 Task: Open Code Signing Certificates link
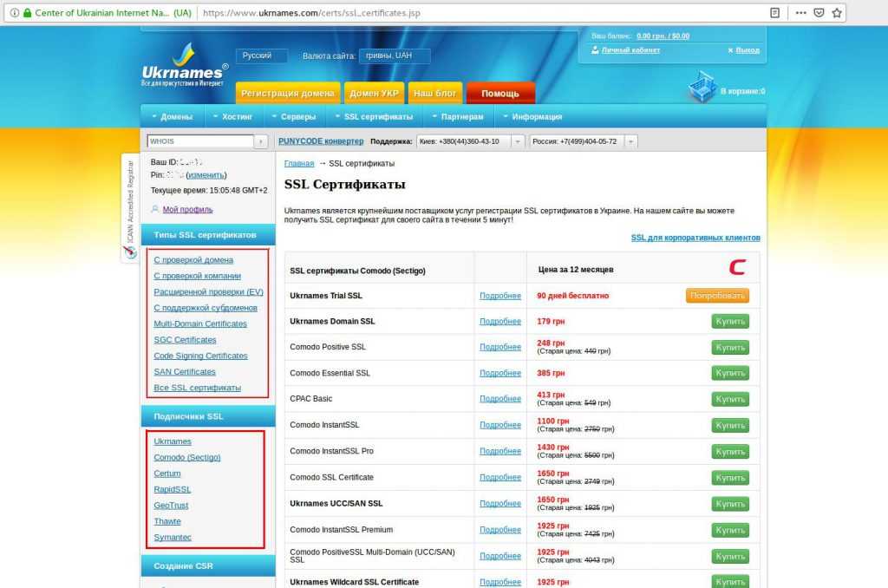click(200, 356)
